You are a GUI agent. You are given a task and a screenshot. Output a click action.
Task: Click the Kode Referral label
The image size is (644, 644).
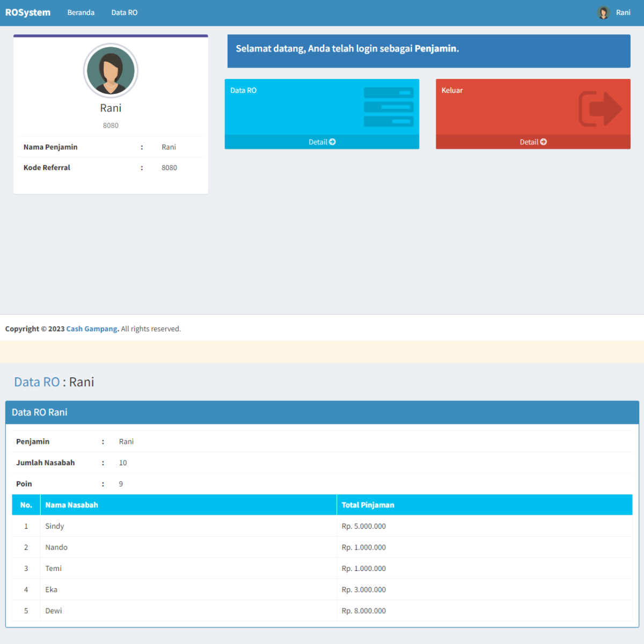pyautogui.click(x=47, y=167)
